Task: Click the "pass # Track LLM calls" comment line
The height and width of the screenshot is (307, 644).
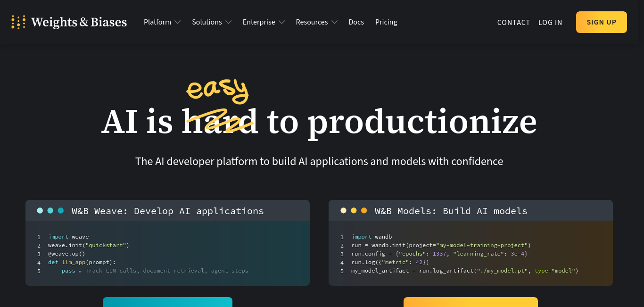Action: tap(155, 271)
